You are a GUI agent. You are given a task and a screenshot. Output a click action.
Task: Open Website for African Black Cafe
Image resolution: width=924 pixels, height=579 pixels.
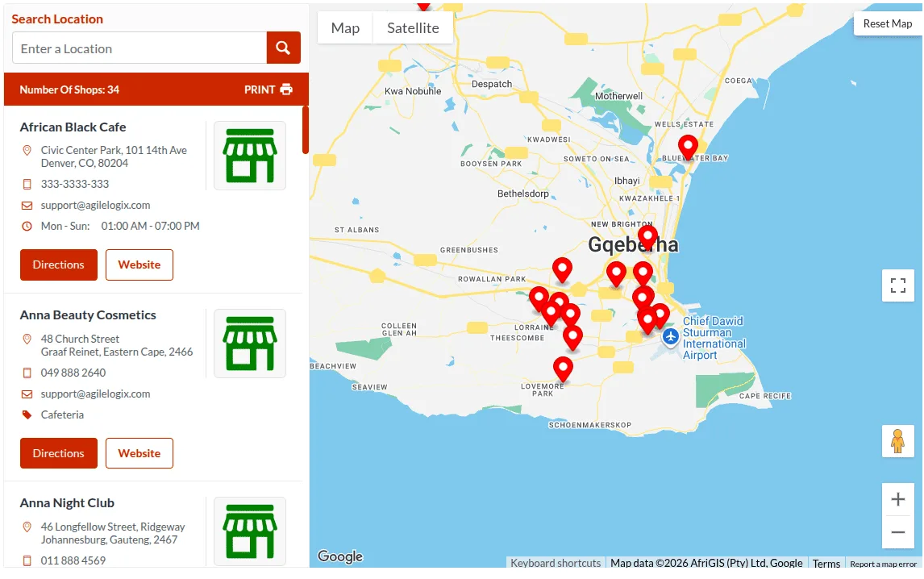[x=139, y=265]
